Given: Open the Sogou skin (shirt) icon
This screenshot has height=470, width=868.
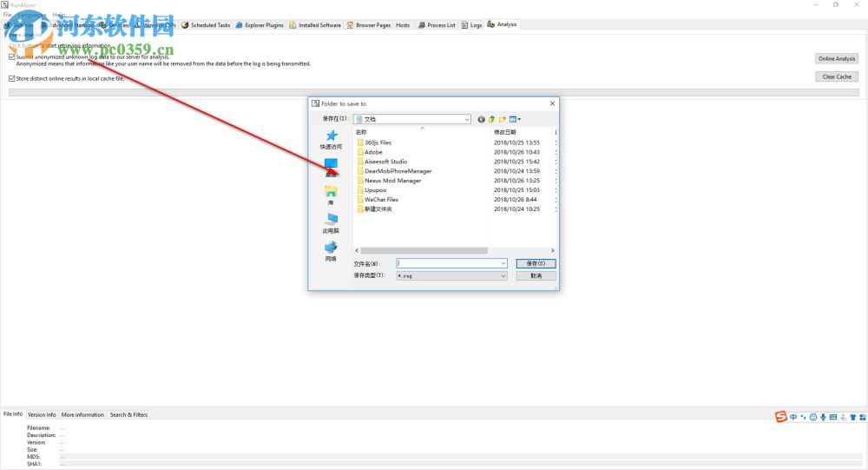Looking at the screenshot, I should (x=853, y=417).
